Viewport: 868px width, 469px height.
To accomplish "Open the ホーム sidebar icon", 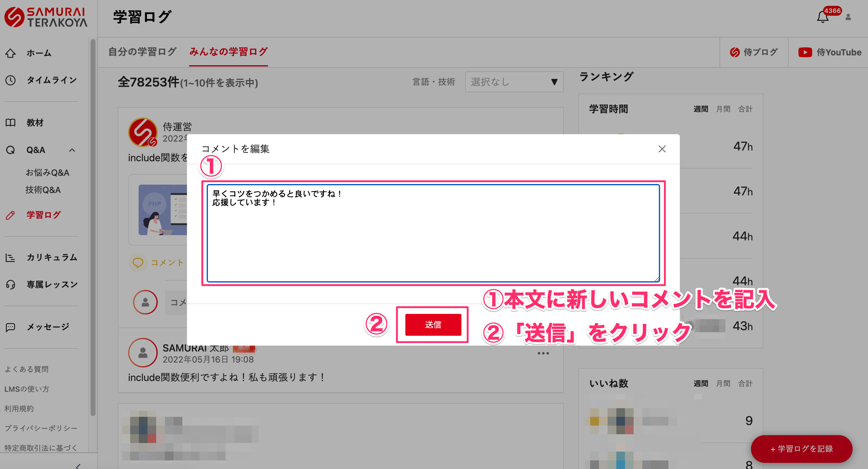I will [x=11, y=53].
